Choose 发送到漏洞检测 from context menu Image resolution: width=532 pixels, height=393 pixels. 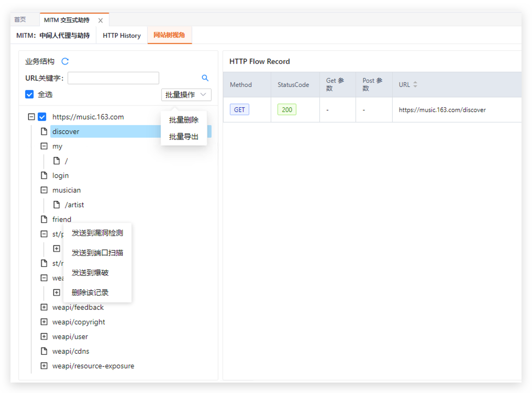click(x=97, y=233)
